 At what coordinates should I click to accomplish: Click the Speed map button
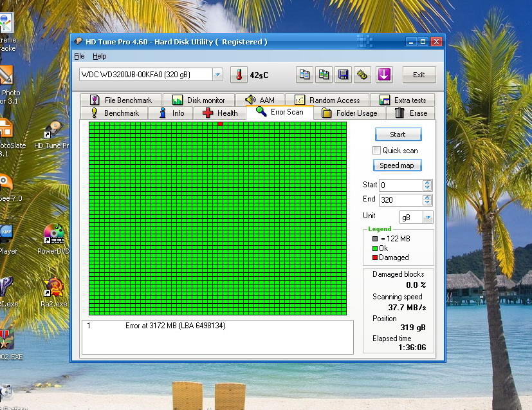tap(397, 165)
